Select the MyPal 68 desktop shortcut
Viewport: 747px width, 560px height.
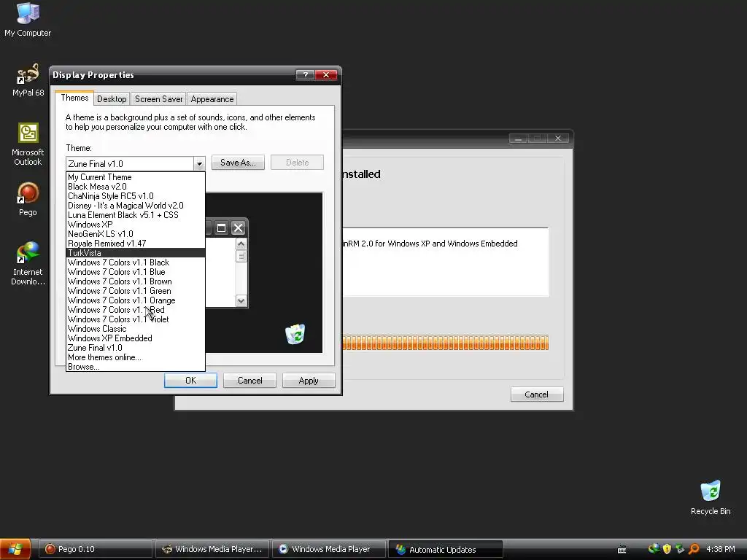click(x=28, y=80)
